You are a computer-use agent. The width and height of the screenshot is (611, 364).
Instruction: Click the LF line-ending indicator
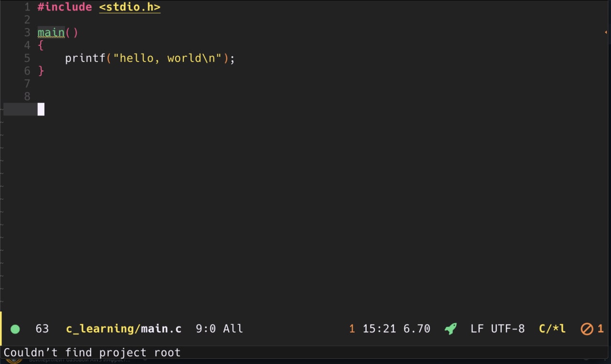[477, 329]
